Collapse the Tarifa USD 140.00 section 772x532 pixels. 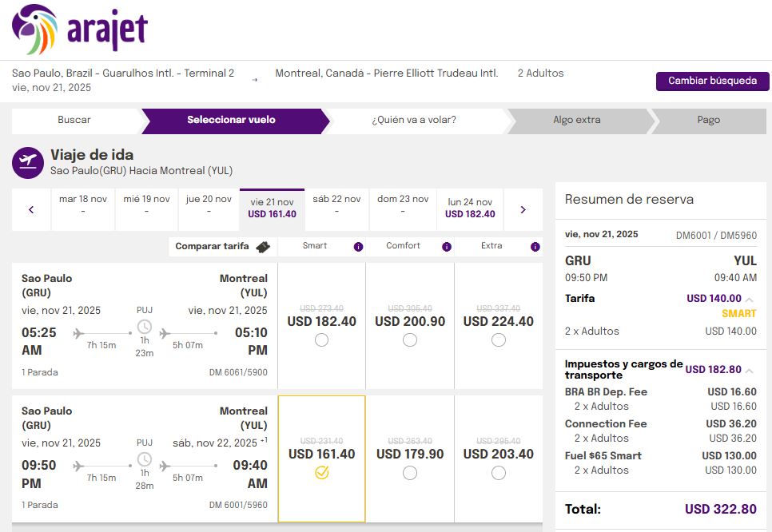(750, 300)
